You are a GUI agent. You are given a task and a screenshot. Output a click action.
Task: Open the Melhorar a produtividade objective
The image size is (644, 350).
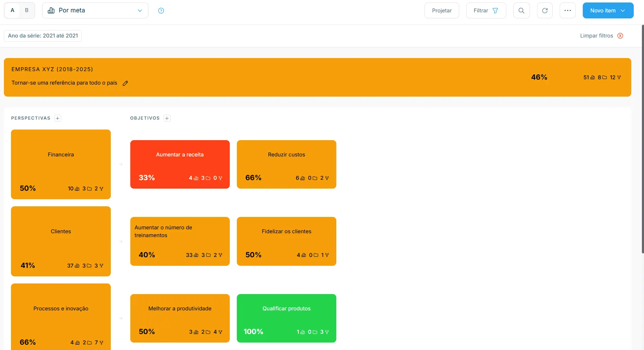click(180, 318)
